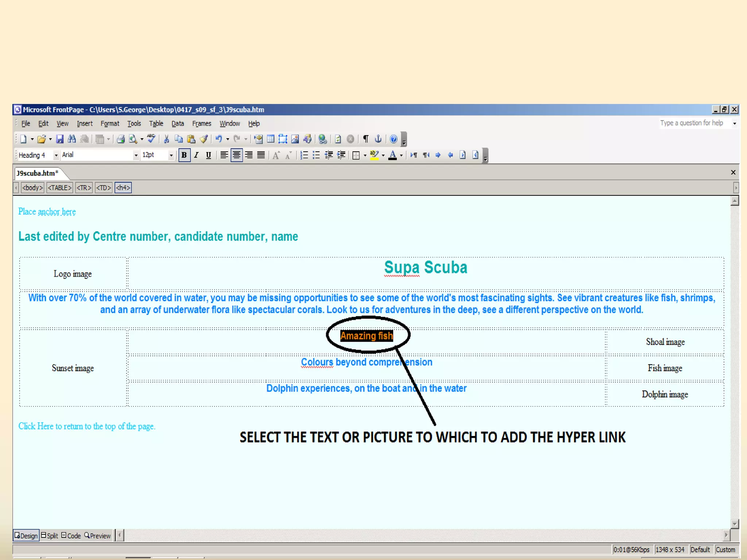Click the Insert Table icon

(x=271, y=139)
